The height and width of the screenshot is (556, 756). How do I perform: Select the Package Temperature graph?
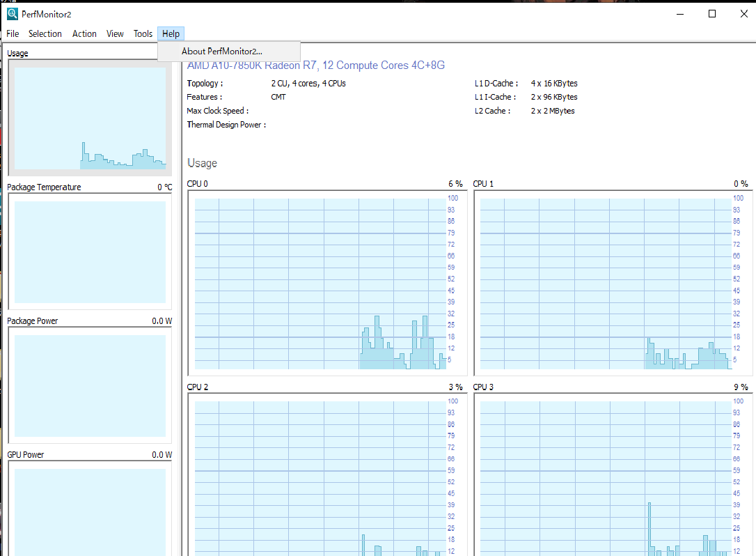tap(90, 252)
